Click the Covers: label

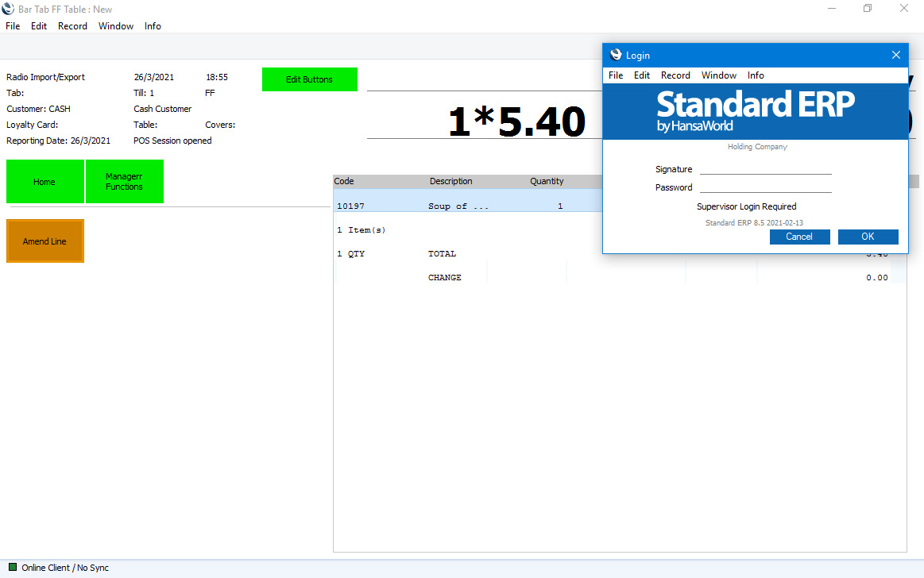pyautogui.click(x=220, y=125)
